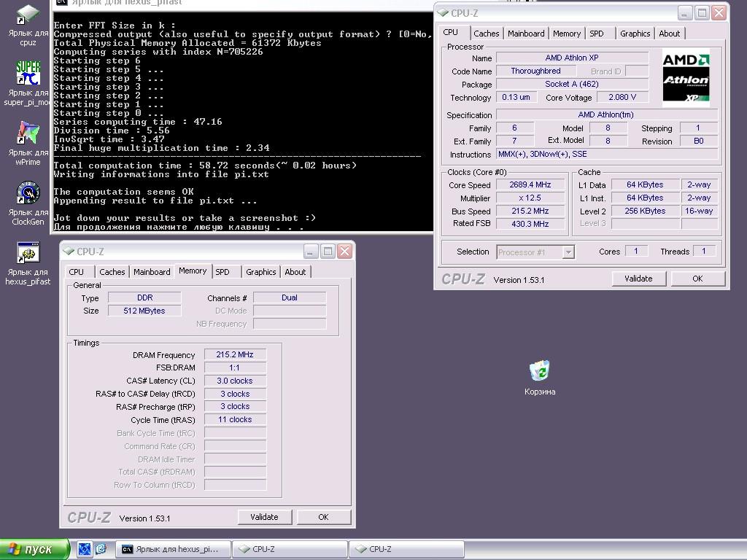The height and width of the screenshot is (560, 747).
Task: Click the Rated FSB value 430.3 MHz
Action: (530, 224)
